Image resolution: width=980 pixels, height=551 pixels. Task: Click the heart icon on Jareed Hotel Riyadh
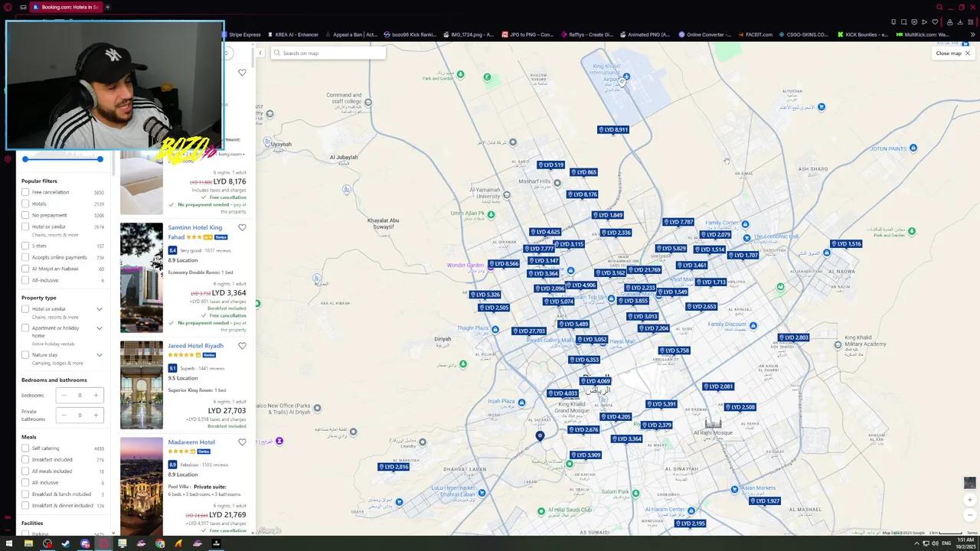pos(242,345)
